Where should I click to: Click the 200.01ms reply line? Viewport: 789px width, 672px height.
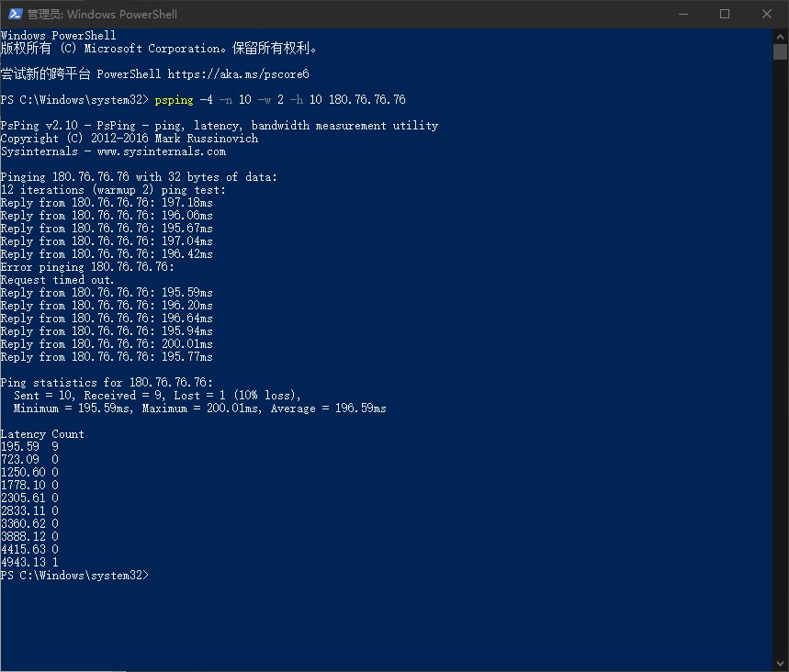click(107, 344)
